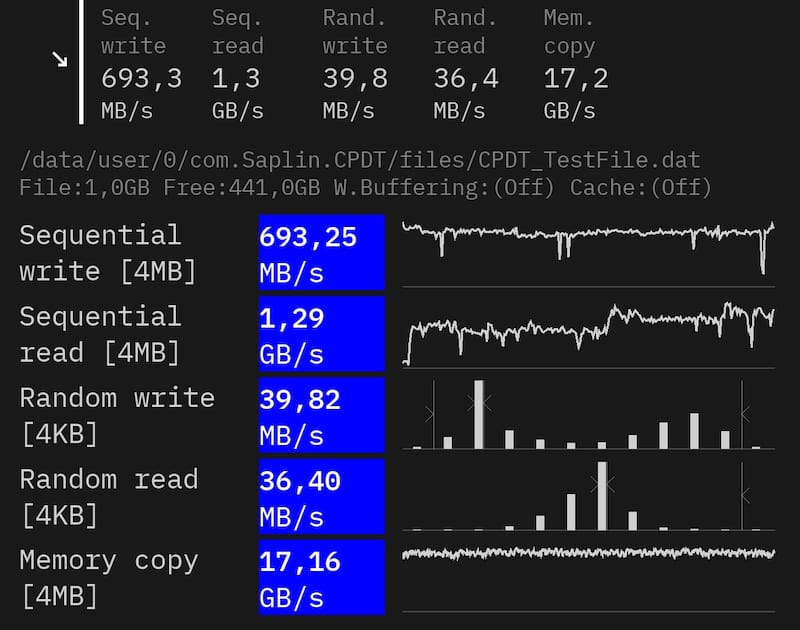
Task: Open the Random write histogram chart
Action: [588, 414]
